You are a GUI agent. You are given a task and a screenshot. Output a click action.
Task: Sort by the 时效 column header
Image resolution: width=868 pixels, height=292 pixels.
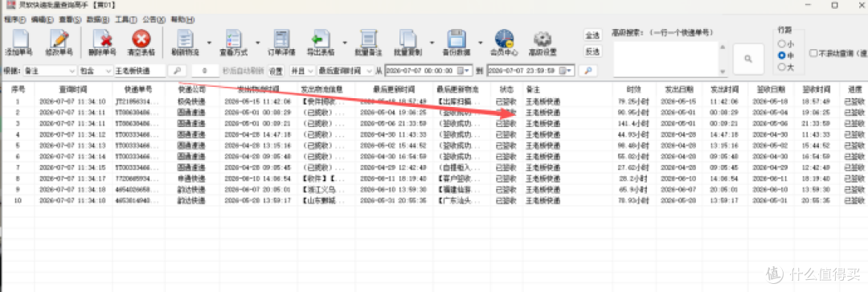tap(634, 89)
